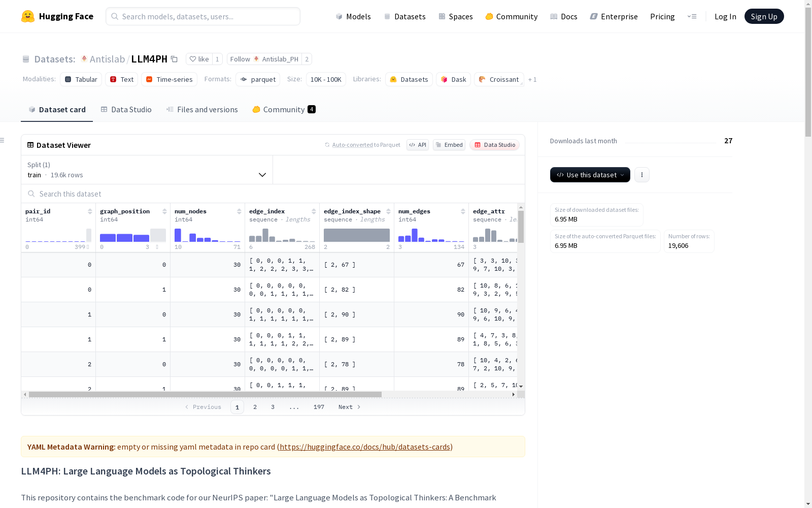
Task: Focus the Search models, datasets, users field
Action: (203, 16)
